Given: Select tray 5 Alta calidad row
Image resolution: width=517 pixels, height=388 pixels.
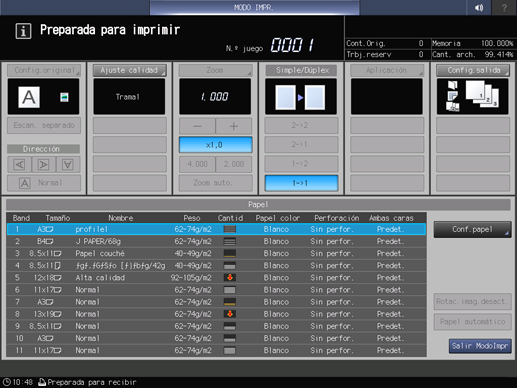Looking at the screenshot, I should 216,278.
